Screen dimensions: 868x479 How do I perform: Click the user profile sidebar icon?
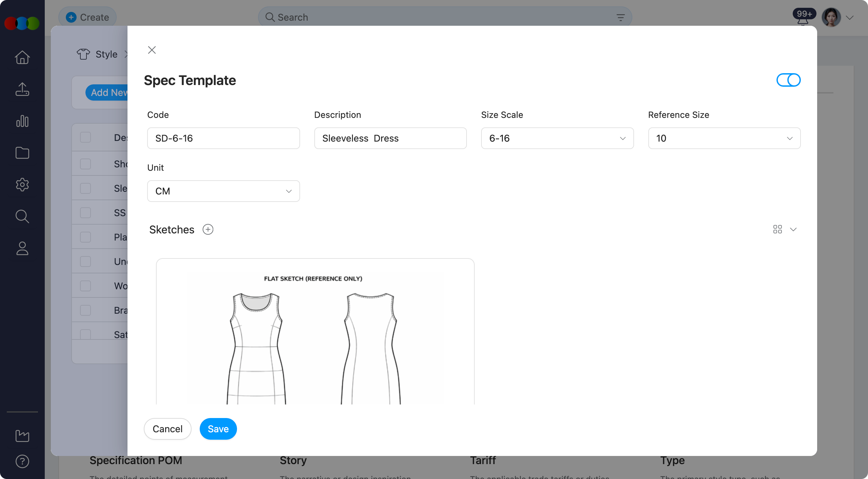click(22, 248)
